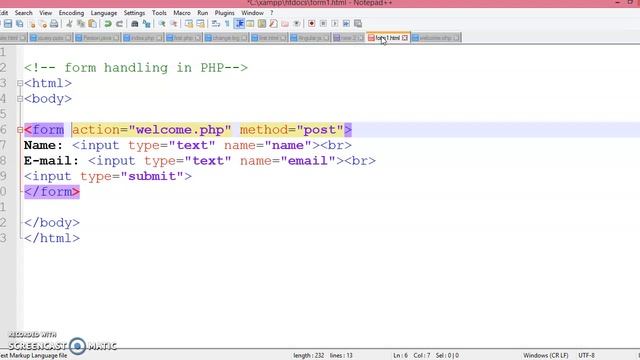This screenshot has height=360, width=640.
Task: Open the Window menu
Action: [252, 13]
